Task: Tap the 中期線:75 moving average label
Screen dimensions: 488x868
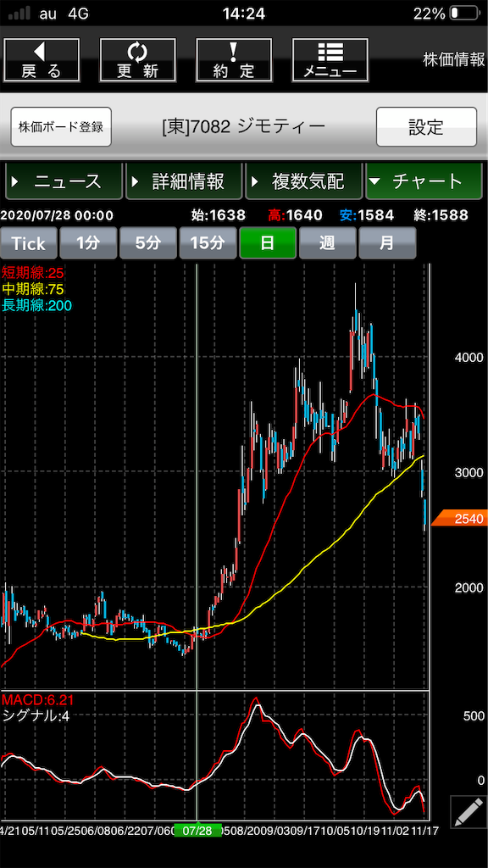Action: [33, 288]
